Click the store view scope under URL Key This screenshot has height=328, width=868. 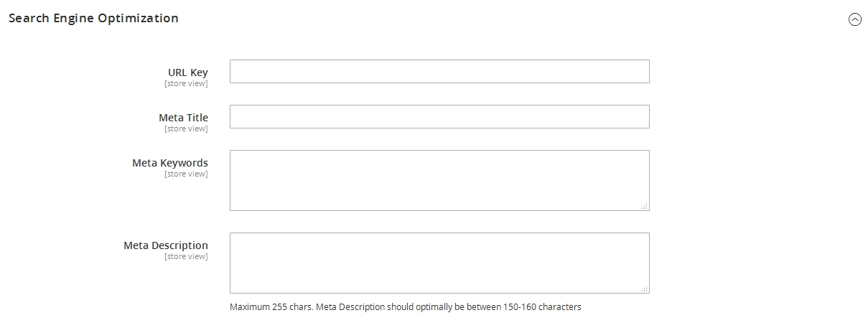(x=186, y=84)
